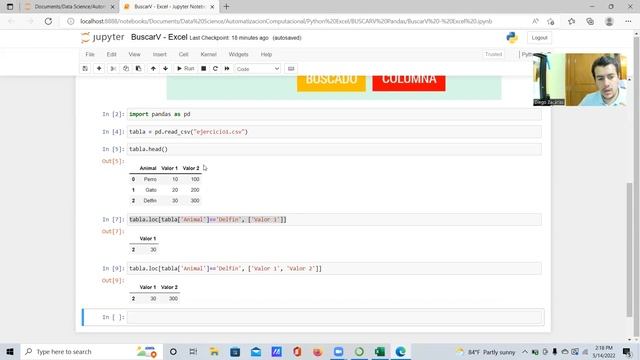Open browser tab actions menu icon
The image size is (640, 360).
pos(10,7)
